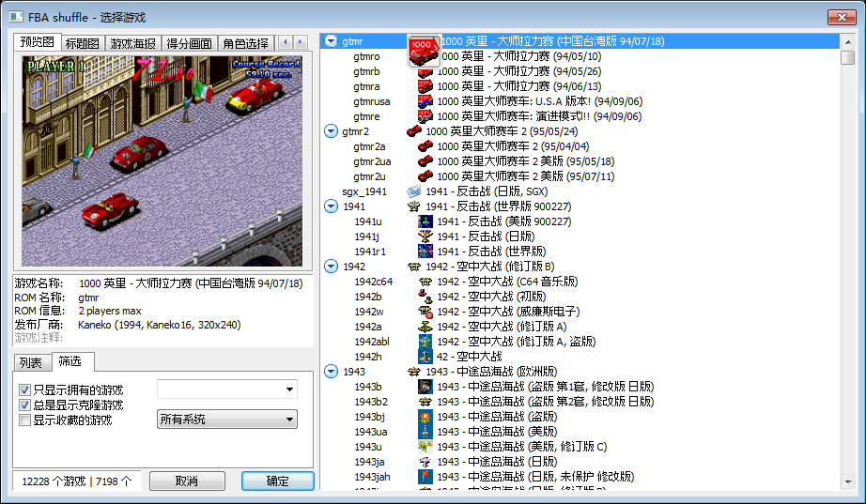Viewport: 866px width, 504px height.
Task: Click the gtmr2ua game icon
Action: pos(425,161)
